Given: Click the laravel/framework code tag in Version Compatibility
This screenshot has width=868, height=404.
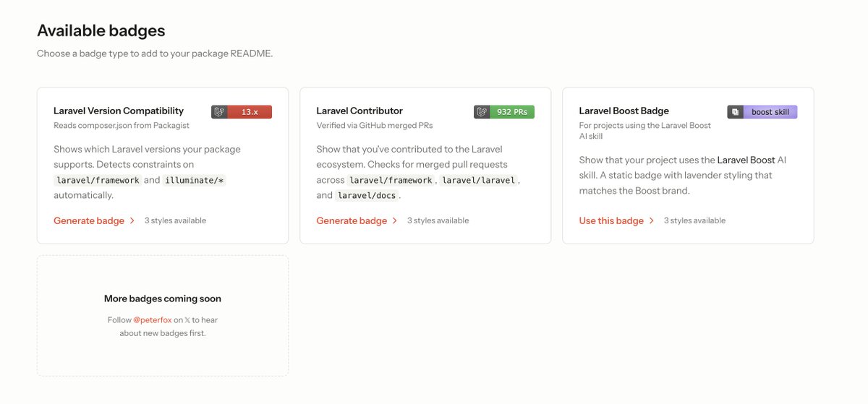Looking at the screenshot, I should point(97,180).
